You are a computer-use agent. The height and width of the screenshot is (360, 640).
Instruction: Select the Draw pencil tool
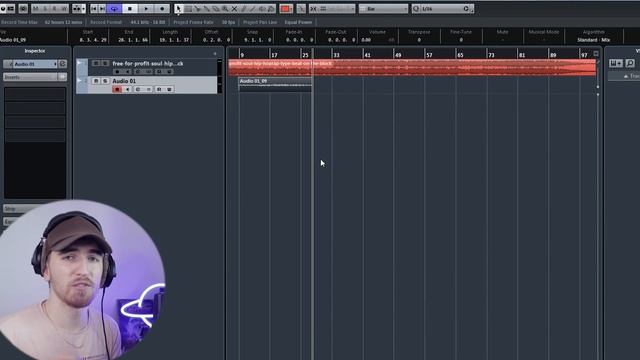point(244,9)
